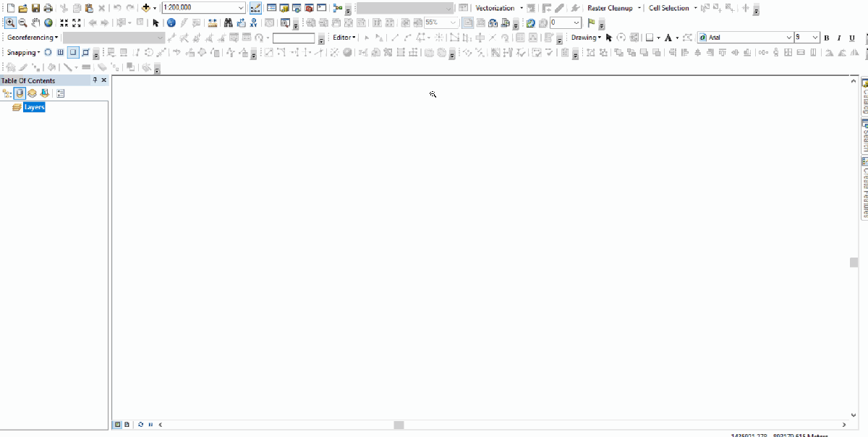Open the Georeferencing menu
The width and height of the screenshot is (868, 437).
tap(33, 38)
